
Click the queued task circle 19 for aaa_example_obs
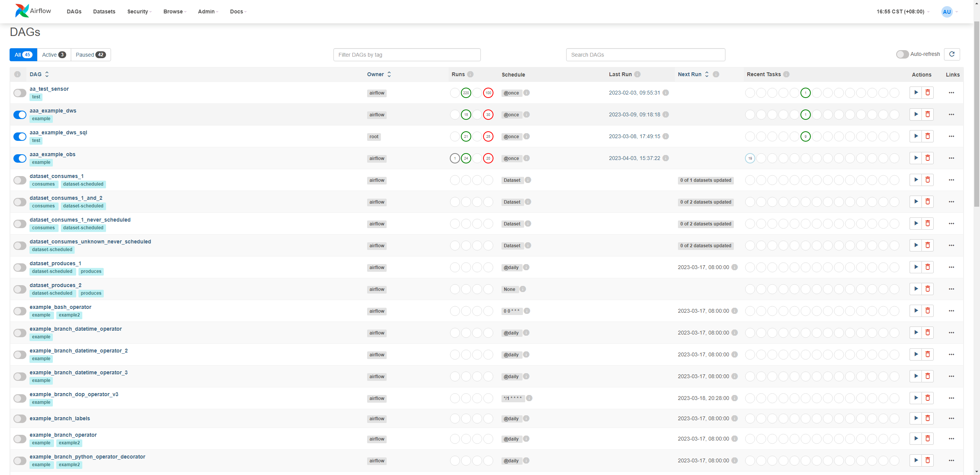click(750, 158)
